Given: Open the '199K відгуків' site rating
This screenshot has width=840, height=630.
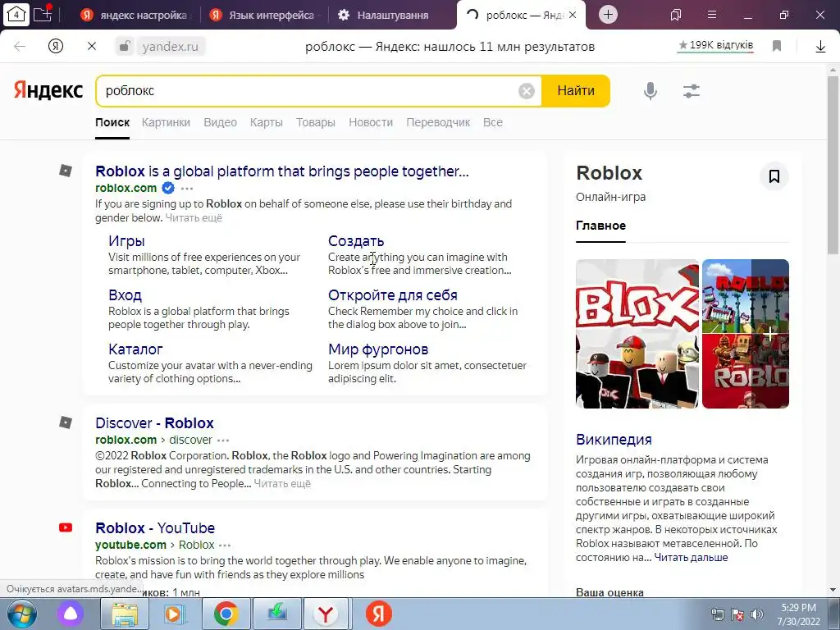Looking at the screenshot, I should (x=715, y=46).
